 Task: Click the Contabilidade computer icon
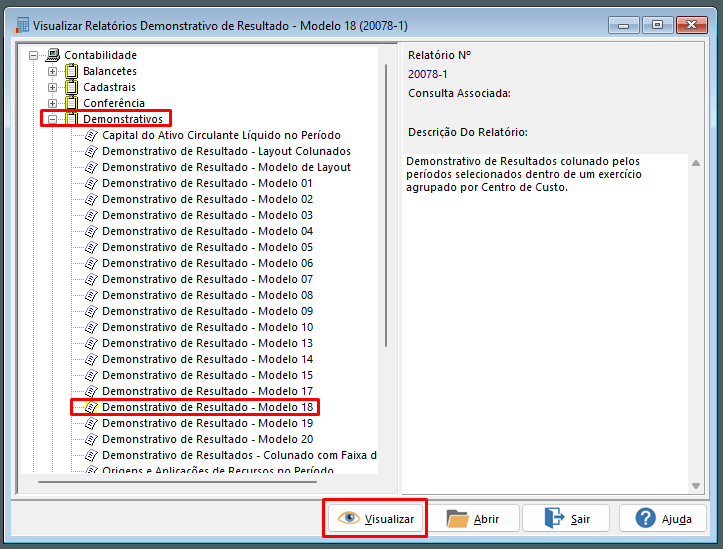(x=53, y=55)
